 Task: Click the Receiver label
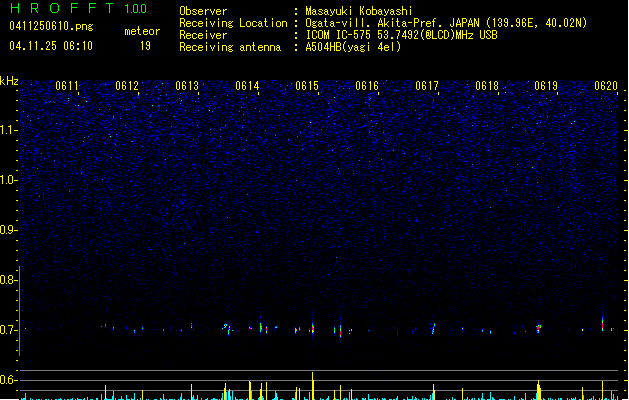tap(203, 35)
